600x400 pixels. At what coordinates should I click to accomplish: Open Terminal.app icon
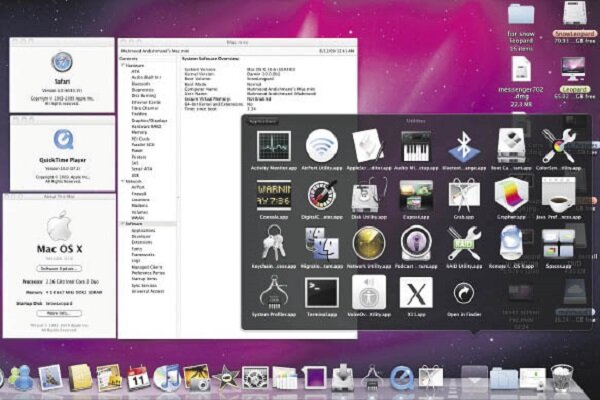pyautogui.click(x=321, y=293)
